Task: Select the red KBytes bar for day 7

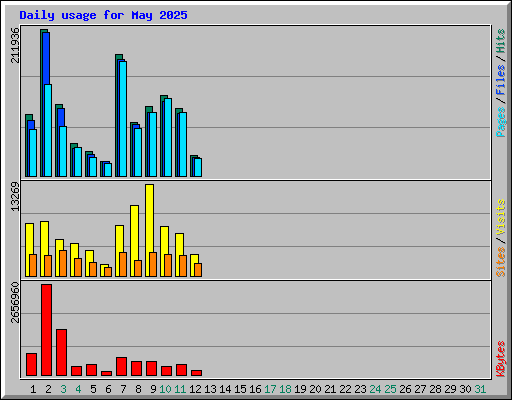Action: pyautogui.click(x=121, y=366)
